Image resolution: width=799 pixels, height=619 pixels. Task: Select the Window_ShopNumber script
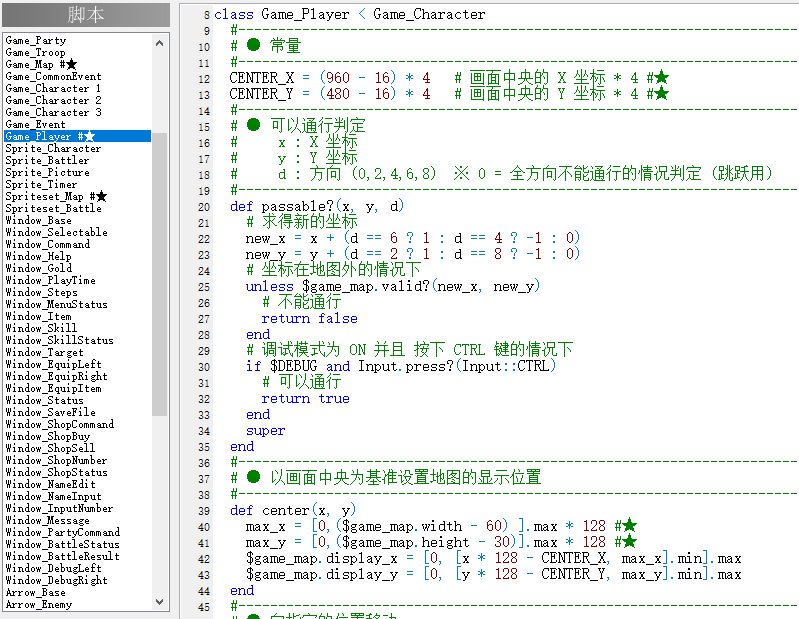[57, 460]
